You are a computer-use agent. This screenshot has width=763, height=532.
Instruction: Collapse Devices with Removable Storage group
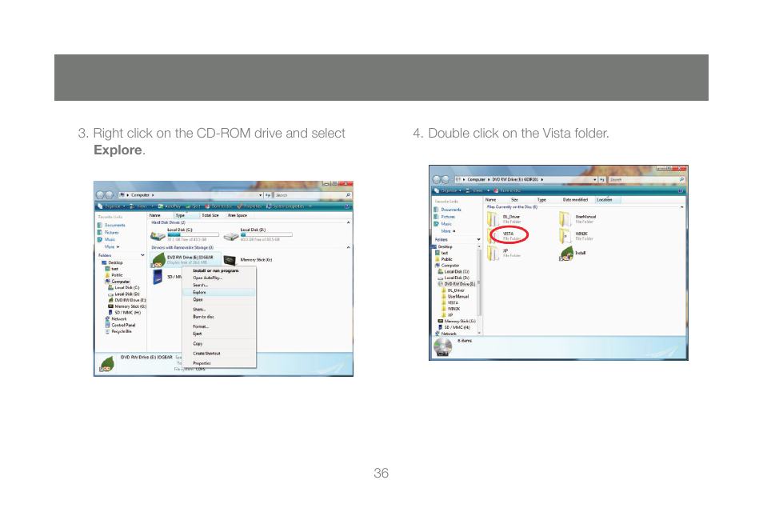tap(349, 248)
